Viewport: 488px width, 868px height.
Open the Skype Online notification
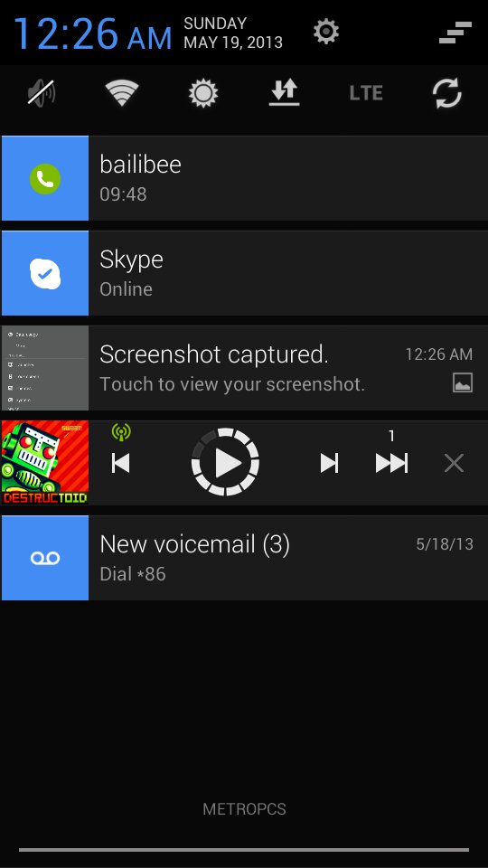pos(244,273)
